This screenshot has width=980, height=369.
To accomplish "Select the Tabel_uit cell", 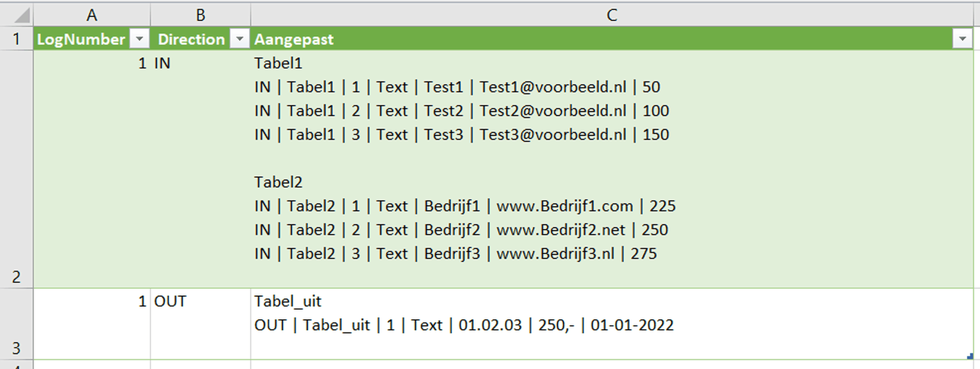I will [x=611, y=324].
